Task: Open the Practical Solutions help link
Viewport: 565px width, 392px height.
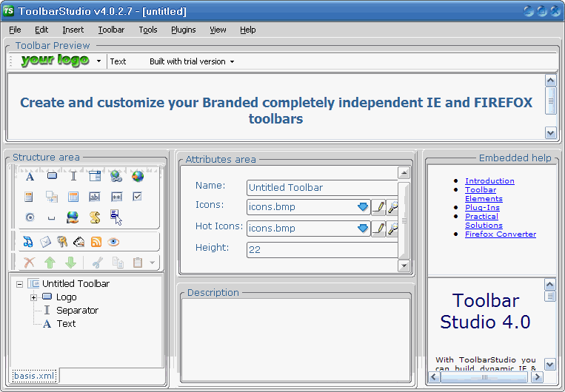Action: click(484, 221)
